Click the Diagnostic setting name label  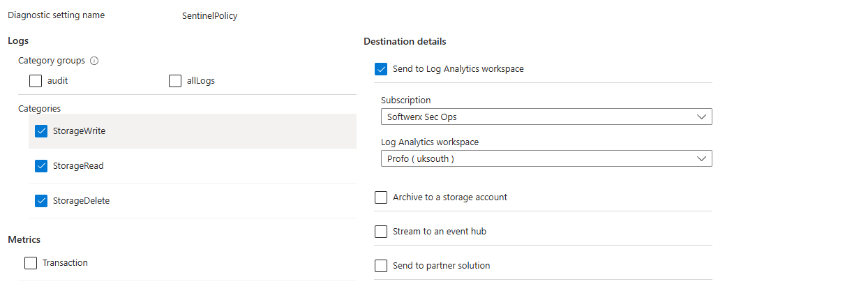(x=56, y=15)
